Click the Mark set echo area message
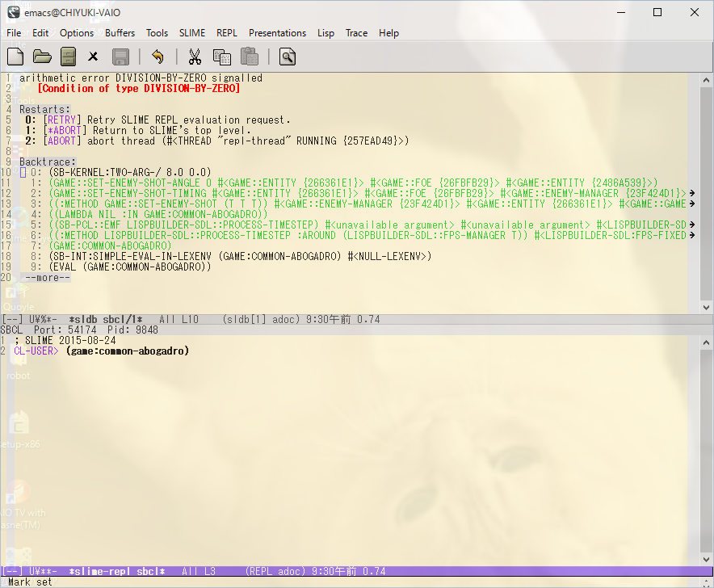The width and height of the screenshot is (714, 588). coord(30,582)
